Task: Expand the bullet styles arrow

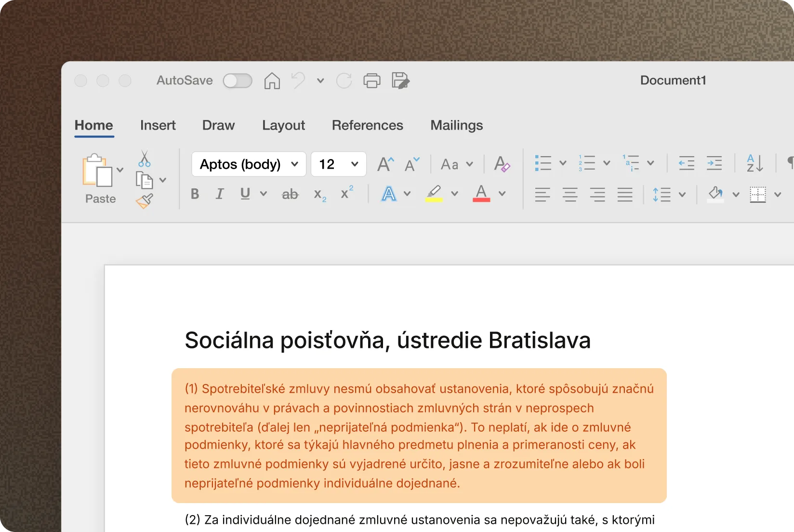Action: [x=563, y=163]
